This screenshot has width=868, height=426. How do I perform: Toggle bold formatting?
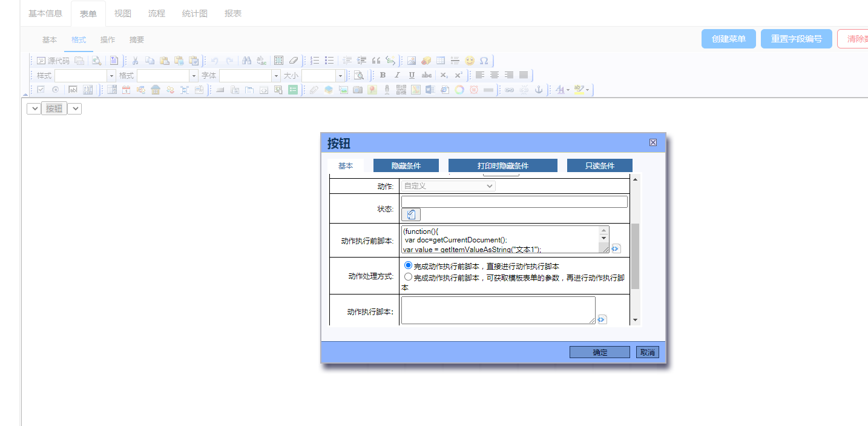tap(383, 75)
